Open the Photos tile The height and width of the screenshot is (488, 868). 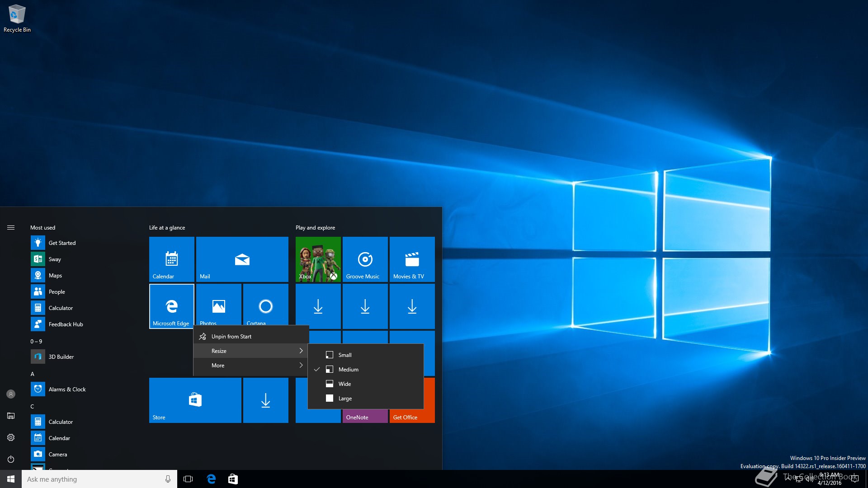pos(219,305)
